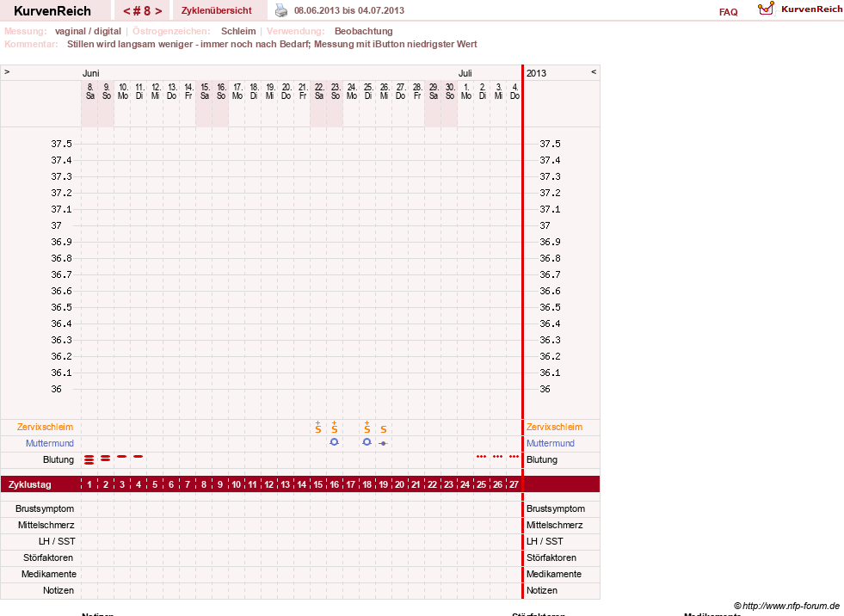
Task: Click the 'Beobachtung' usage value
Action: tap(364, 31)
